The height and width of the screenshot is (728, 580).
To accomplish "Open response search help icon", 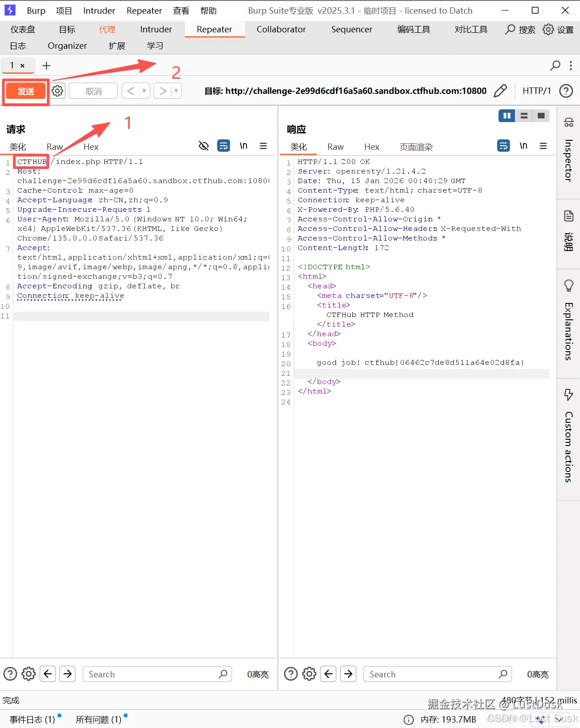I will [x=291, y=674].
